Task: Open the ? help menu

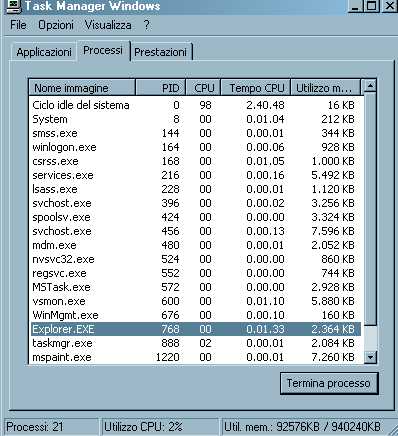Action: tap(146, 25)
